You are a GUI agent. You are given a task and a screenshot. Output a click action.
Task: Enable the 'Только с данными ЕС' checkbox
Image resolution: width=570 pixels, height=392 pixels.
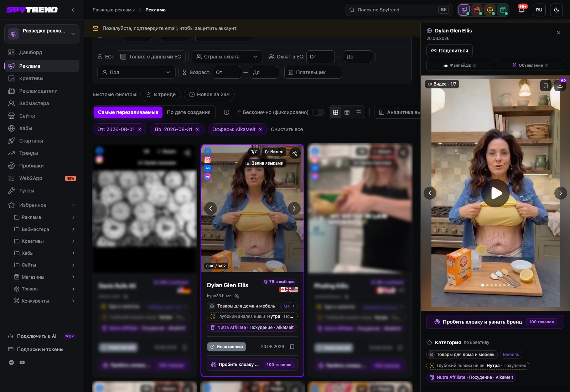(123, 57)
